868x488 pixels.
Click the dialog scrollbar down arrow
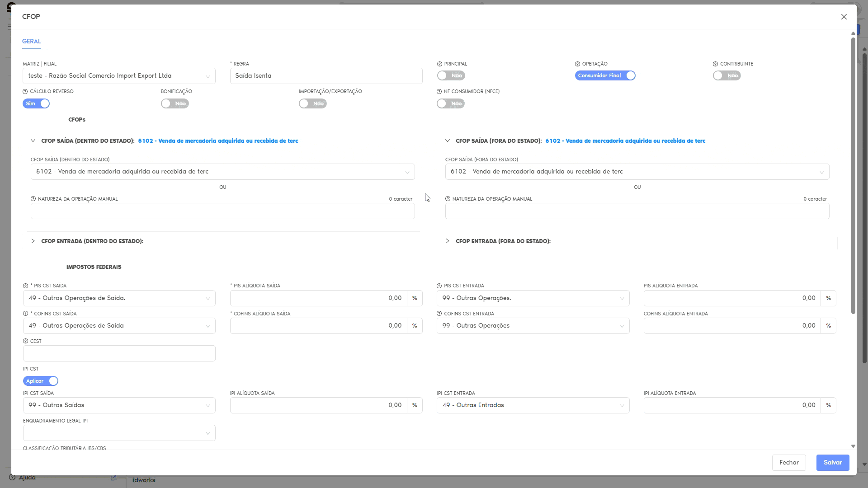pyautogui.click(x=853, y=446)
